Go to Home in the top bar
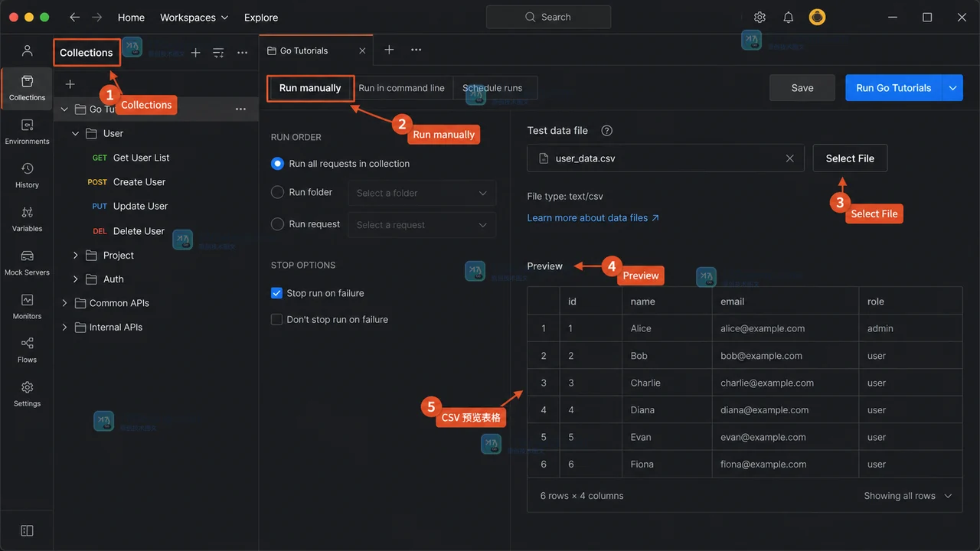 coord(131,17)
